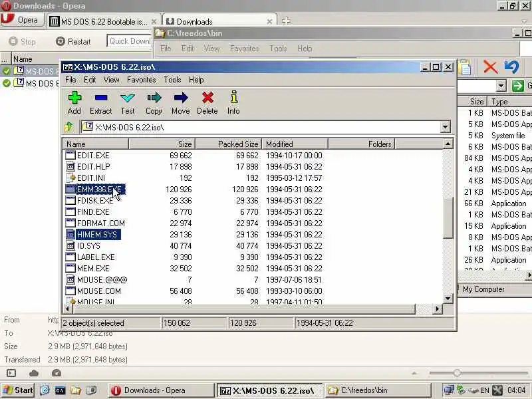Open the Help menu in 7-Zip
The height and width of the screenshot is (399, 532).
196,80
